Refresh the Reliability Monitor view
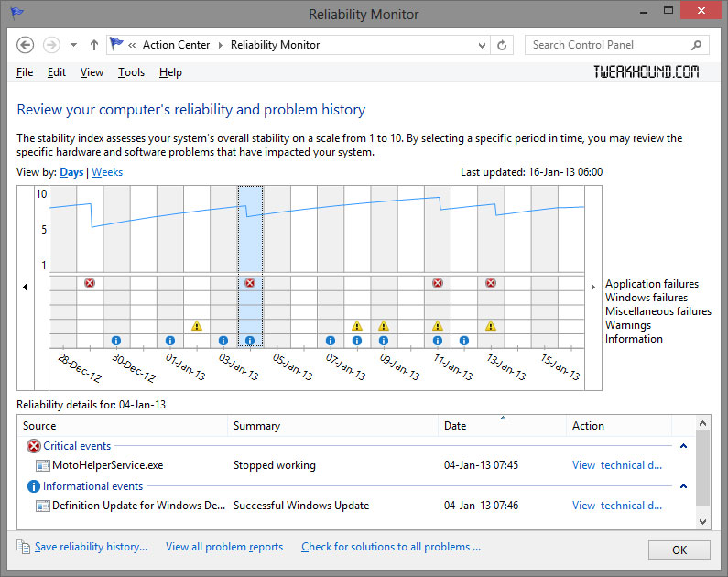This screenshot has height=577, width=728. 502,46
